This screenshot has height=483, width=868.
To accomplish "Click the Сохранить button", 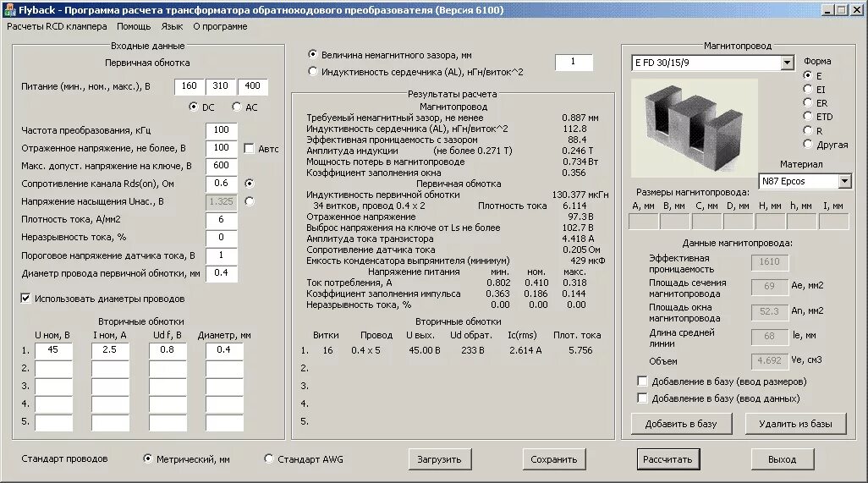I will pos(553,459).
